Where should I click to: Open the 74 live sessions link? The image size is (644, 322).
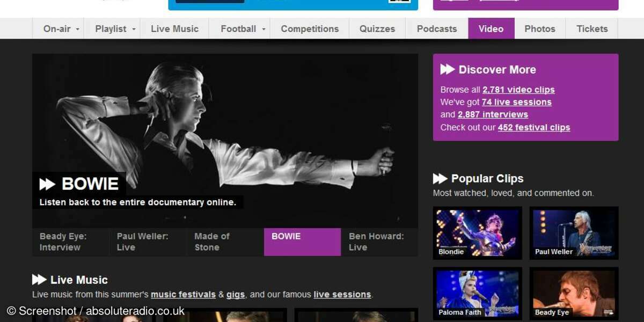point(516,102)
